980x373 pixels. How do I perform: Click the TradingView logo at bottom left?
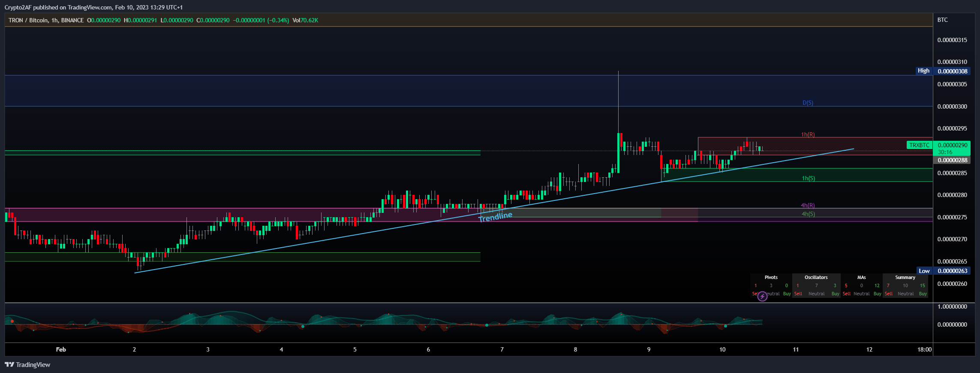coord(27,365)
